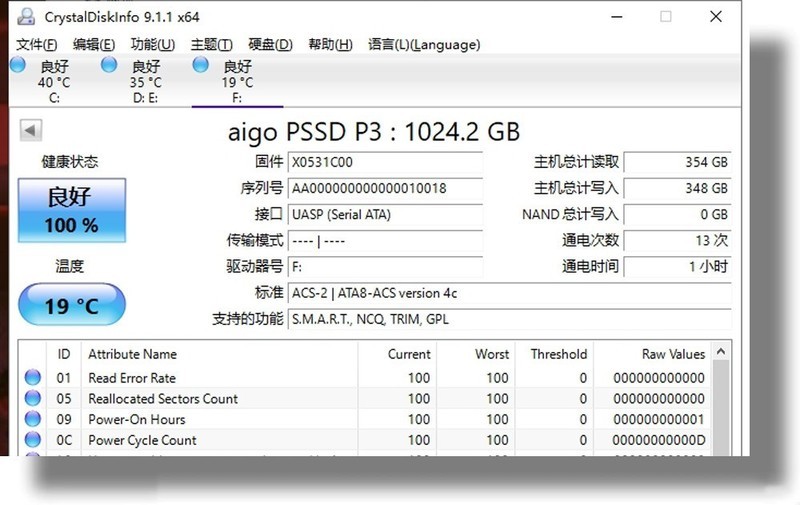The width and height of the screenshot is (800, 505).
Task: Click the blue status orb for drive D: E:
Action: [x=109, y=65]
